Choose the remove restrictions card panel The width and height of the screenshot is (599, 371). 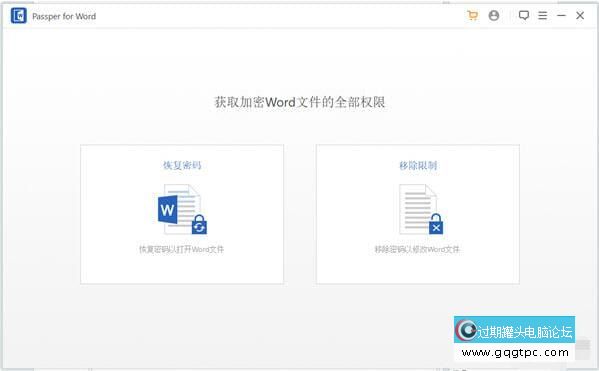click(x=418, y=214)
